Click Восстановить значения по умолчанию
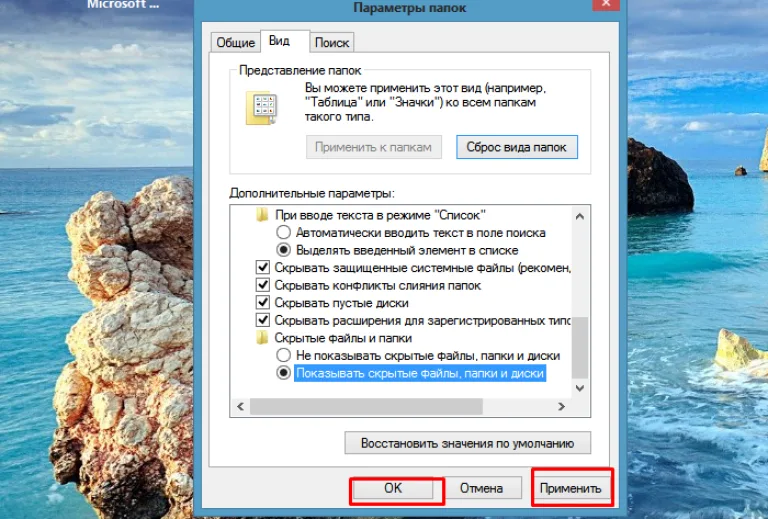Viewport: 768px width, 519px height. pyautogui.click(x=468, y=443)
